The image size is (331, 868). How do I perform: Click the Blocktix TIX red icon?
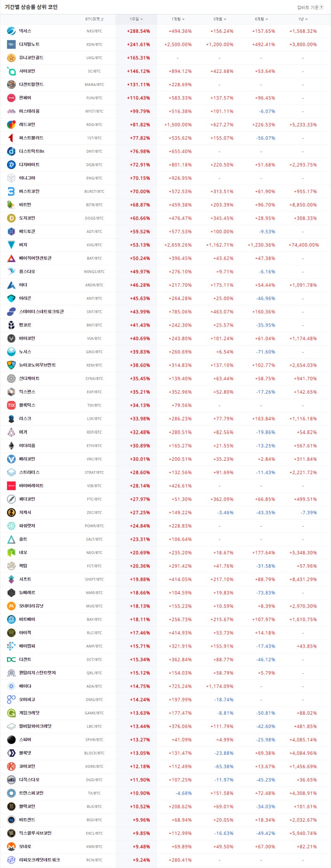coord(11,405)
